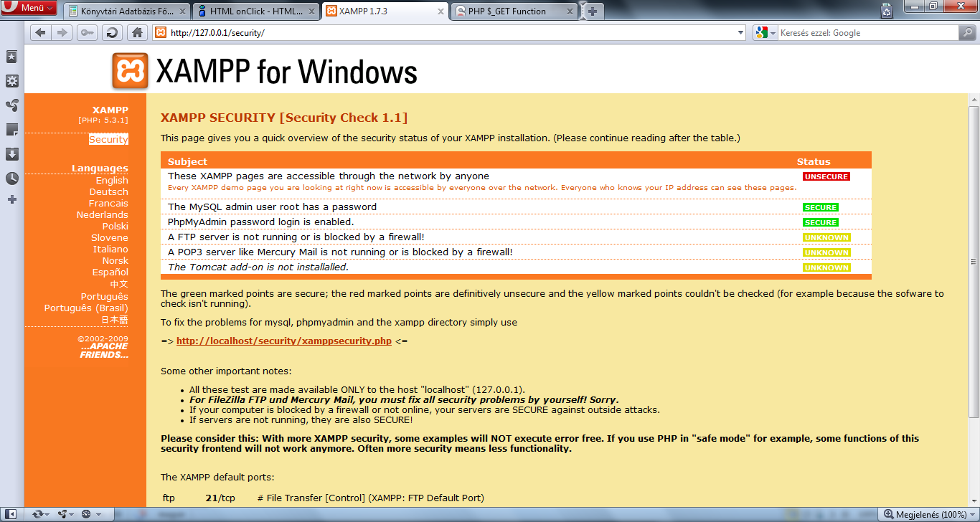Close the Könyvtári Adatbázis tab
The image size is (980, 522).
182,11
